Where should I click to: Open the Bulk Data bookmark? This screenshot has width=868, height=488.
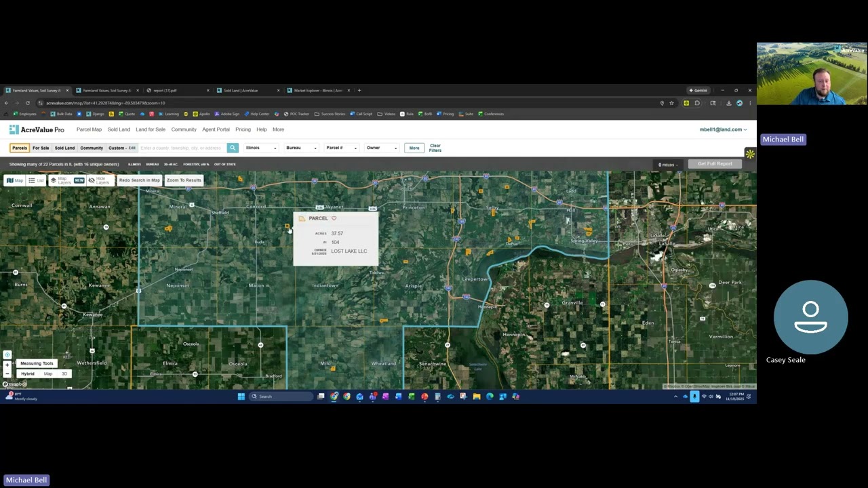click(x=62, y=114)
